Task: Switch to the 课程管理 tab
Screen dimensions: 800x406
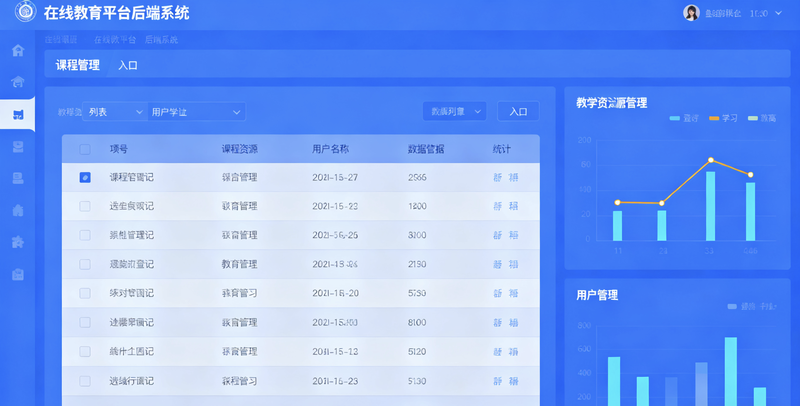Action: pyautogui.click(x=77, y=65)
